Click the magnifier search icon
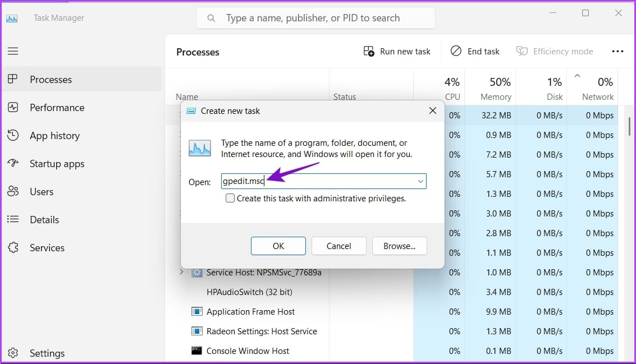The image size is (636, 364). point(211,19)
